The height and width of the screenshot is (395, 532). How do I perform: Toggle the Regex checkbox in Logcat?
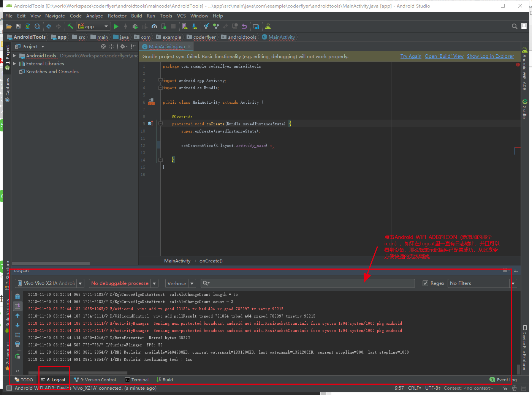[426, 283]
